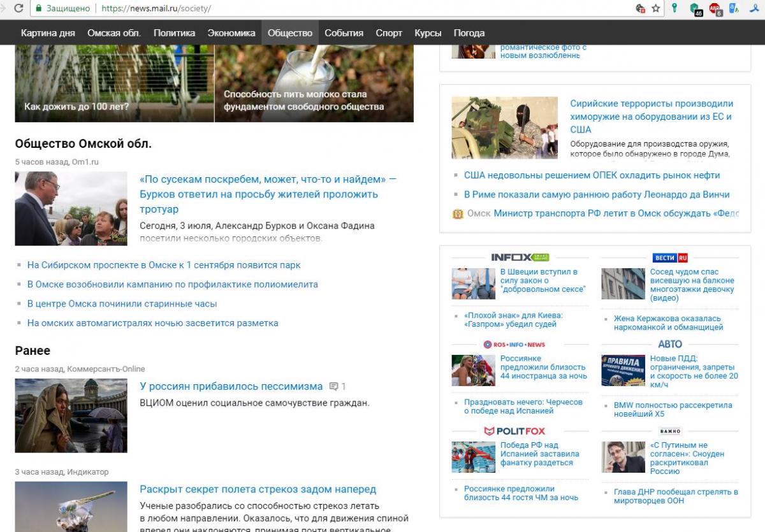Open the Leonardo da Vinci Rome link
Screen dimensions: 765x532
pos(597,194)
